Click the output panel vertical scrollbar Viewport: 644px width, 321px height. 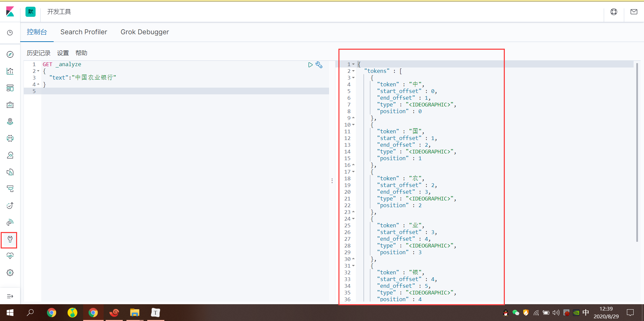(x=637, y=152)
